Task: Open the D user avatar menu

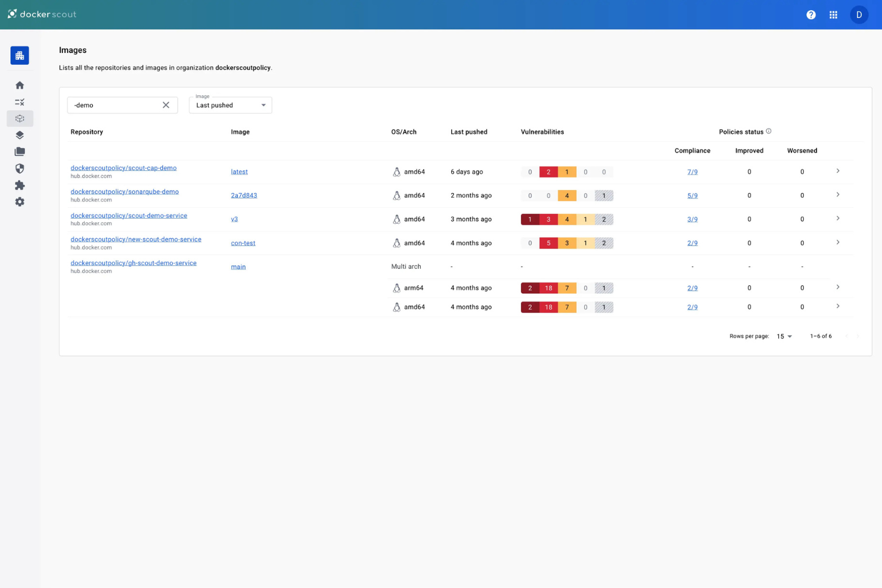Action: tap(858, 14)
